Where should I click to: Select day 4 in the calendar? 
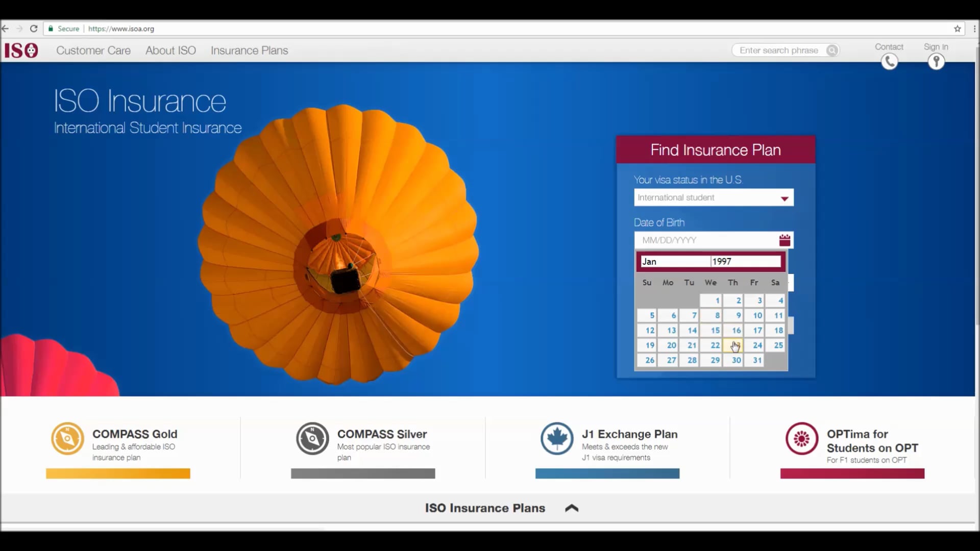pos(775,300)
